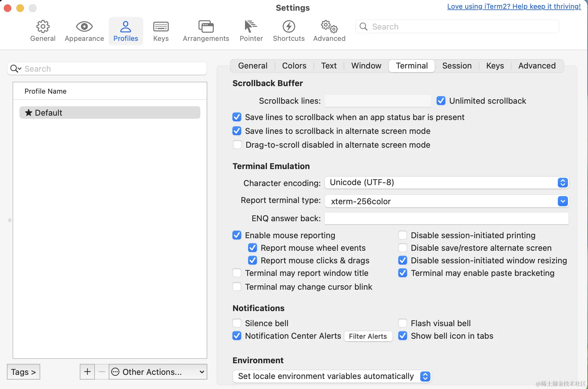Image resolution: width=588 pixels, height=389 pixels.
Task: Click the profile list Search field
Action: (x=107, y=68)
